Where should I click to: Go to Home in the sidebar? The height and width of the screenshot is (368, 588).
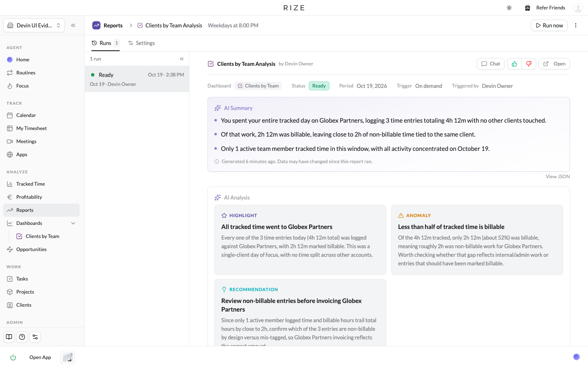click(41, 60)
